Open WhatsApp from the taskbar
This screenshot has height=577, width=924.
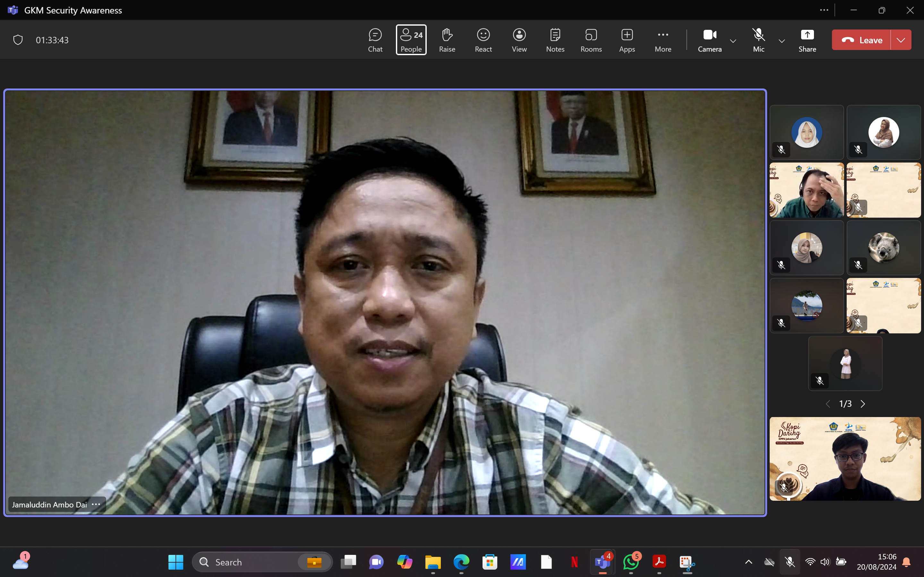coord(630,562)
